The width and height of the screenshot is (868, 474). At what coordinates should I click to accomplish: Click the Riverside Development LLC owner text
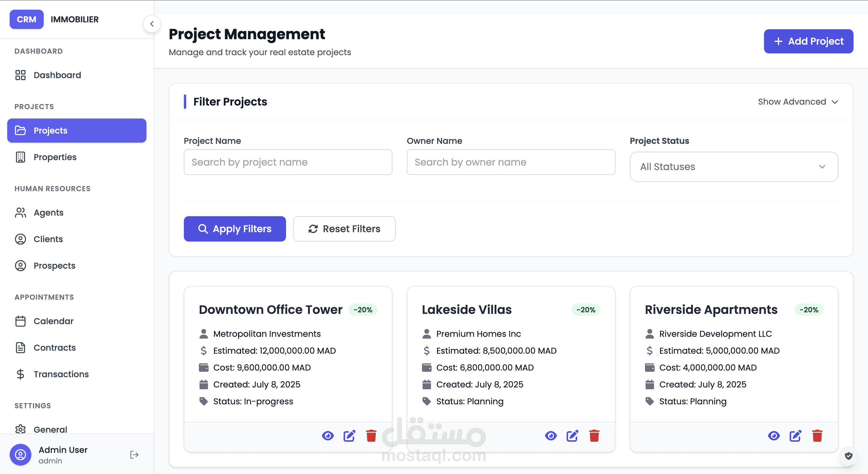715,334
